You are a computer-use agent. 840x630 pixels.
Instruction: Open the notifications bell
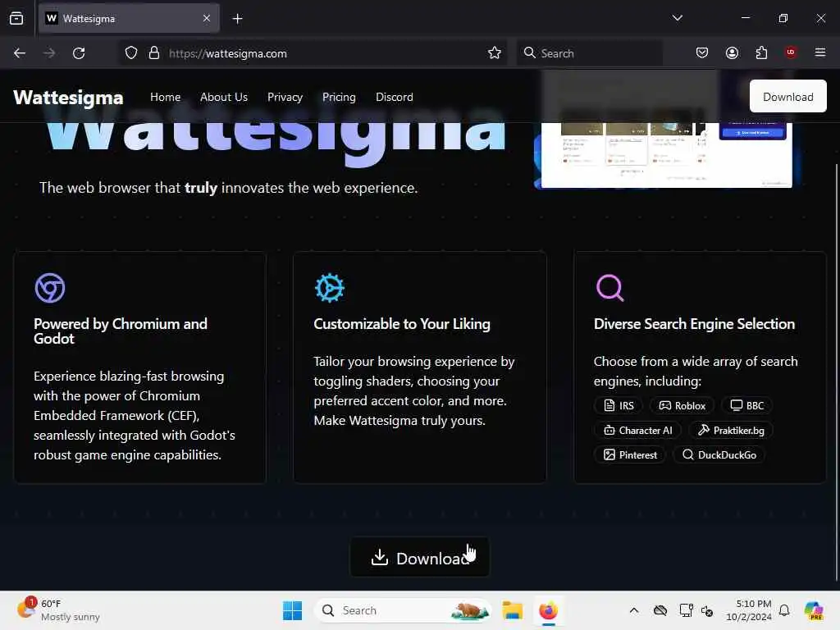point(784,610)
